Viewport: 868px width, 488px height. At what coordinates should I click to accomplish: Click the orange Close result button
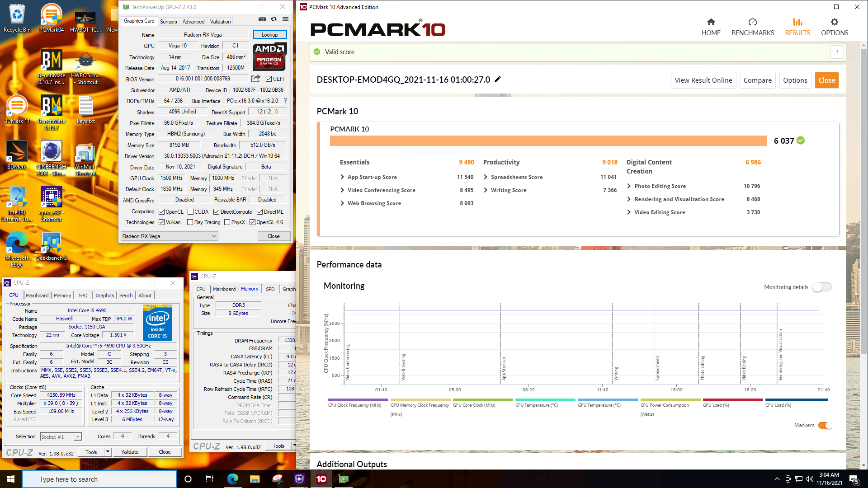[826, 80]
